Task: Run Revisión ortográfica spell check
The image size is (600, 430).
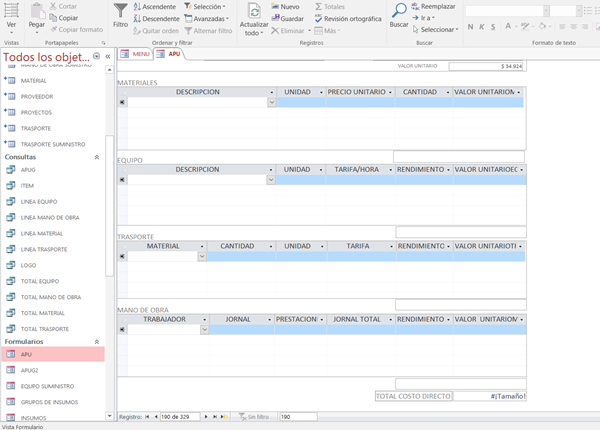Action: (351, 18)
